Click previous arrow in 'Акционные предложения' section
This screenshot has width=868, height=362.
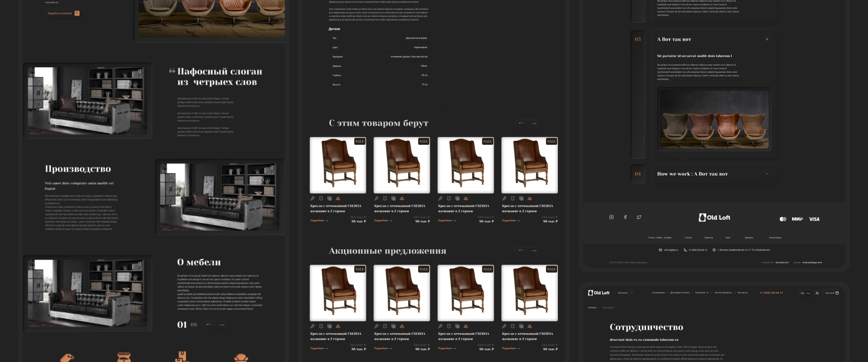tap(521, 250)
